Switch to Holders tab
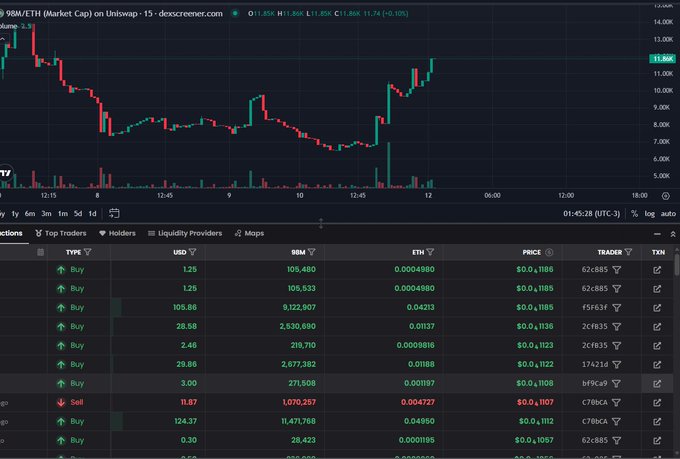 [118, 233]
